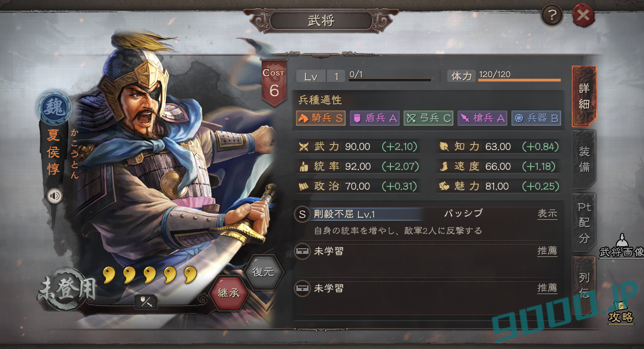The image size is (644, 349).
Task: Select the 槍兵 A troop aptitude badge
Action: click(x=482, y=119)
